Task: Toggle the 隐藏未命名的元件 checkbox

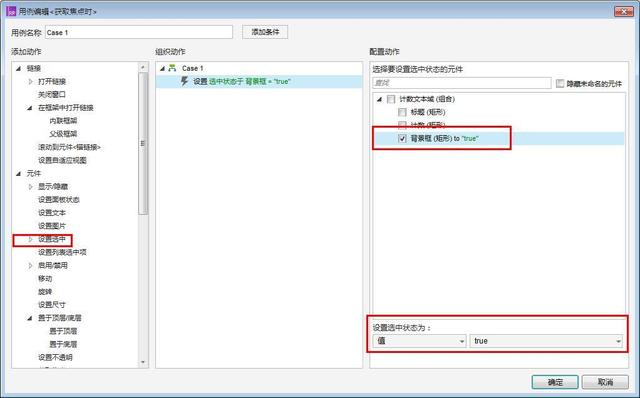Action: click(560, 83)
